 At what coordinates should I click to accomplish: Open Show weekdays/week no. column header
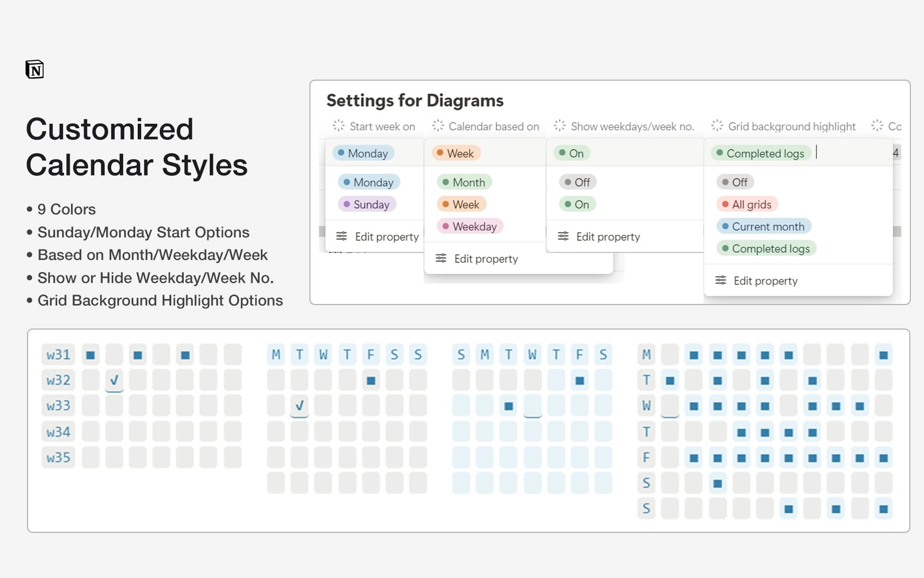[x=624, y=126]
